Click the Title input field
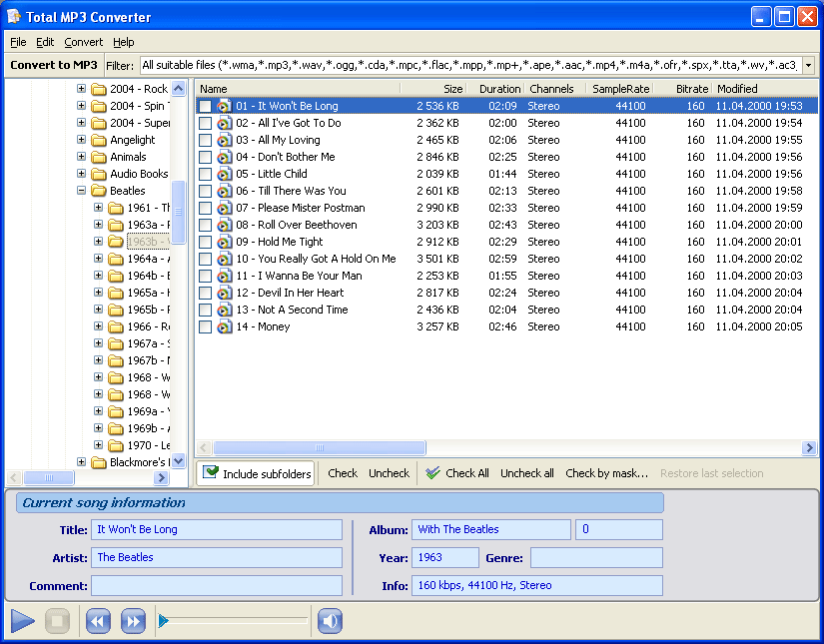The width and height of the screenshot is (824, 644). (x=217, y=529)
